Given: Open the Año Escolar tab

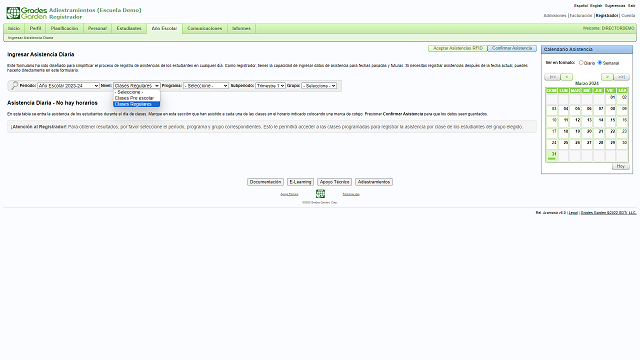Looking at the screenshot, I should [164, 29].
